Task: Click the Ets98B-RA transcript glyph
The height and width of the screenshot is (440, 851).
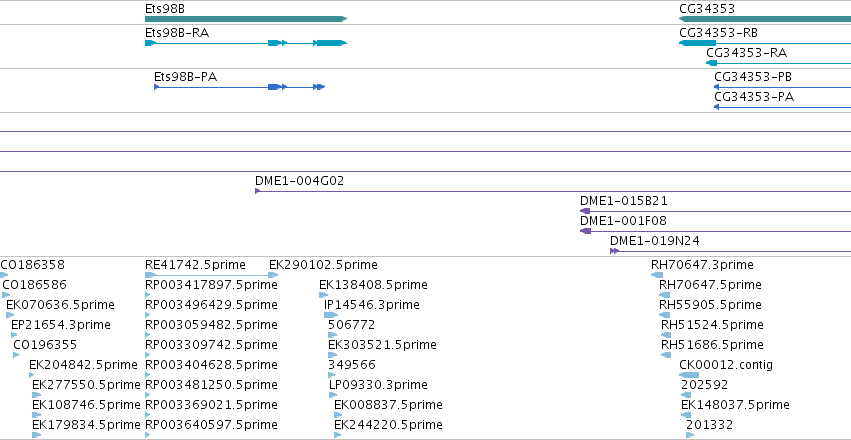Action: coord(246,43)
